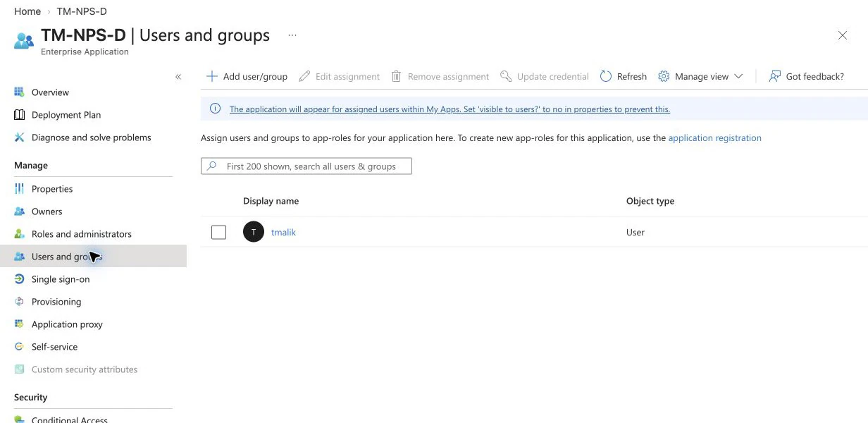The width and height of the screenshot is (868, 423).
Task: Open the Provisioning menu item
Action: coord(56,302)
